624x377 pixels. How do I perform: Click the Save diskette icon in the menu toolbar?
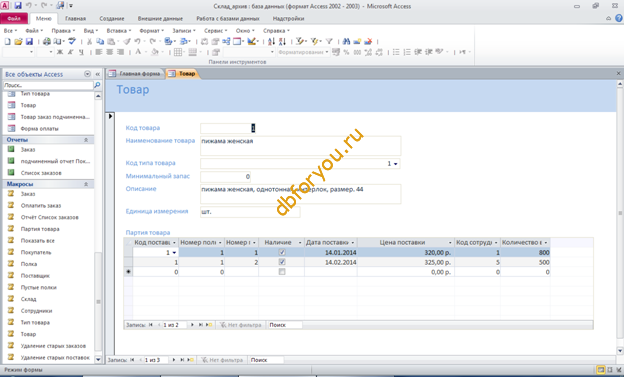coord(29,41)
